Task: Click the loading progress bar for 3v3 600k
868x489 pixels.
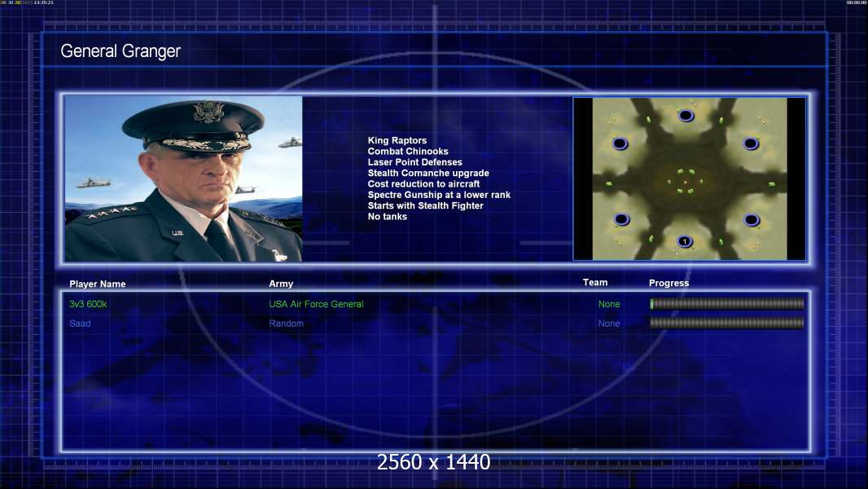Action: pyautogui.click(x=727, y=303)
